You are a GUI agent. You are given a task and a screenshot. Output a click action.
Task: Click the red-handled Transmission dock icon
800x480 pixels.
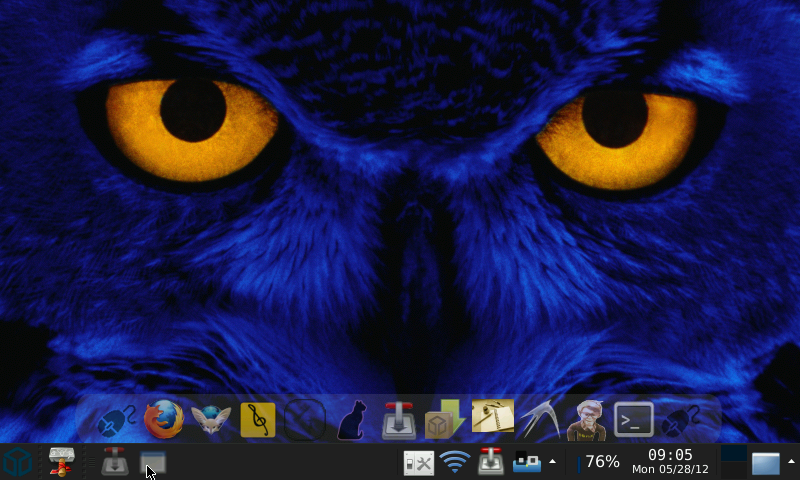tap(399, 420)
